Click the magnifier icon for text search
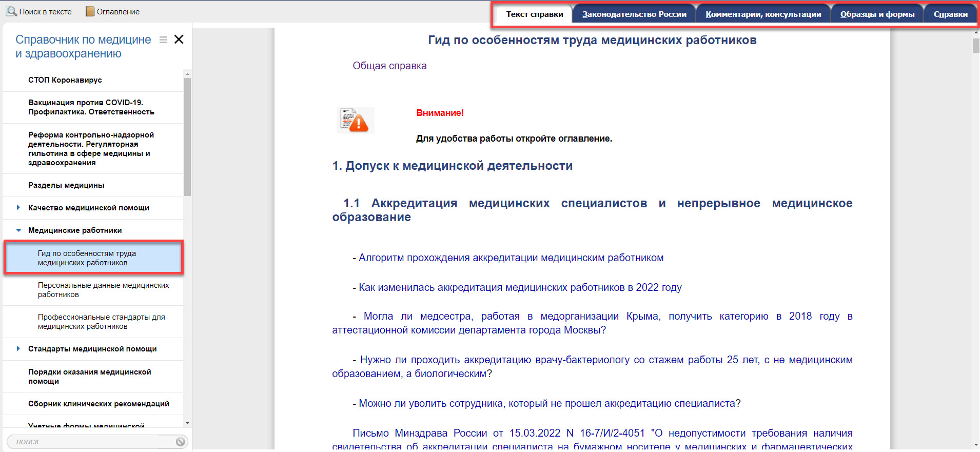The height and width of the screenshot is (452, 980). click(x=11, y=11)
